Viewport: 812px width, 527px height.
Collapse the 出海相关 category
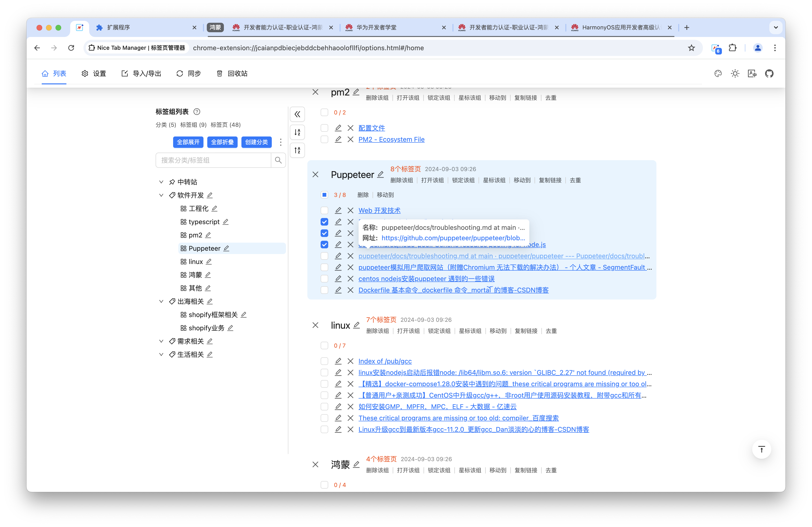coord(161,301)
